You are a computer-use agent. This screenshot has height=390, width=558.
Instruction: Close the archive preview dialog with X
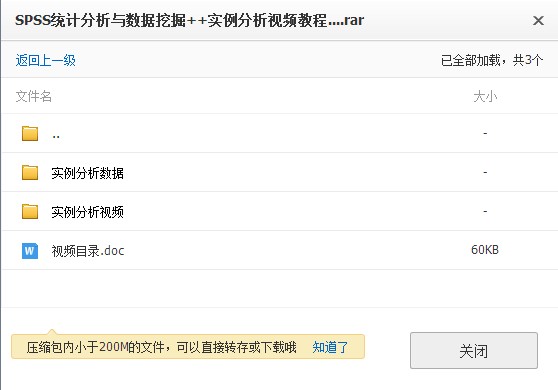538,21
